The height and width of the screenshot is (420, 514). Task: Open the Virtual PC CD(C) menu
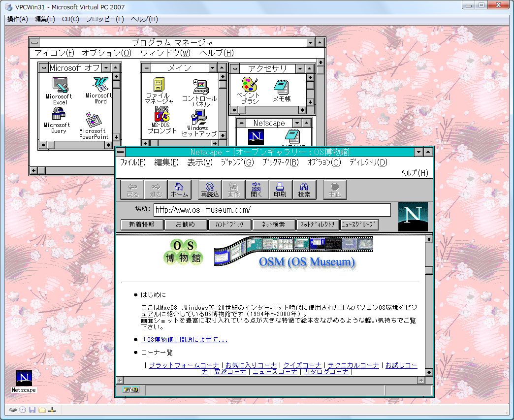pos(70,19)
